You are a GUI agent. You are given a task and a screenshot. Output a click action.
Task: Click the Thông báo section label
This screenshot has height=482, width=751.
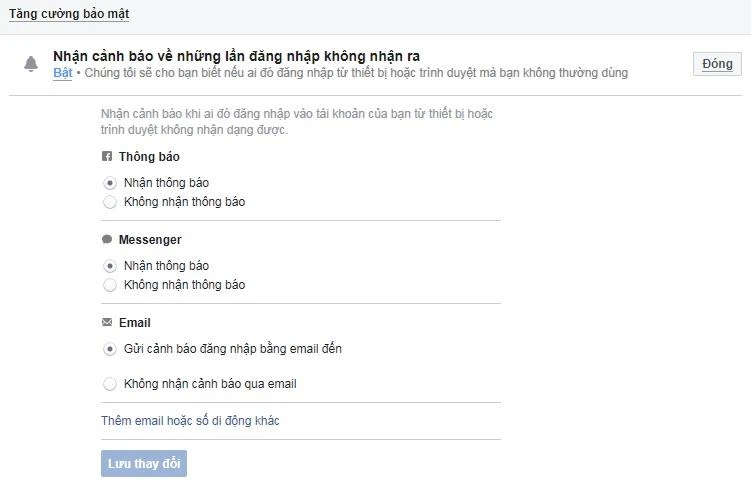149,157
